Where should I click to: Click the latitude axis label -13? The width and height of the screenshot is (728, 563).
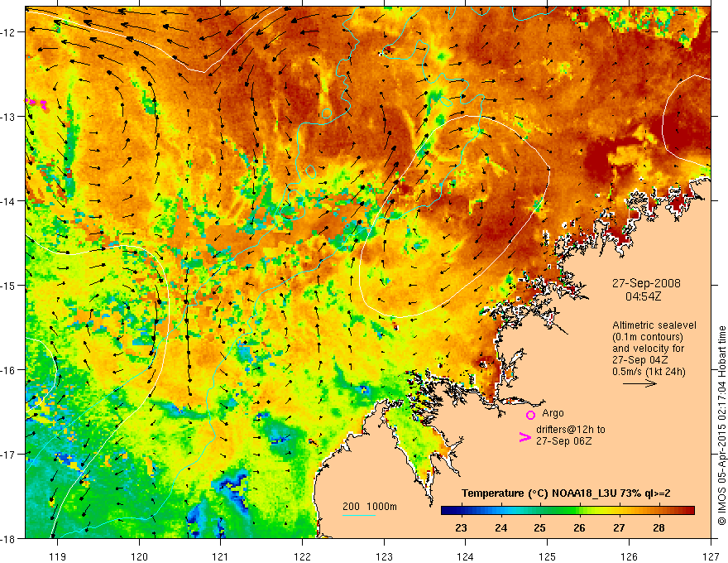point(9,117)
